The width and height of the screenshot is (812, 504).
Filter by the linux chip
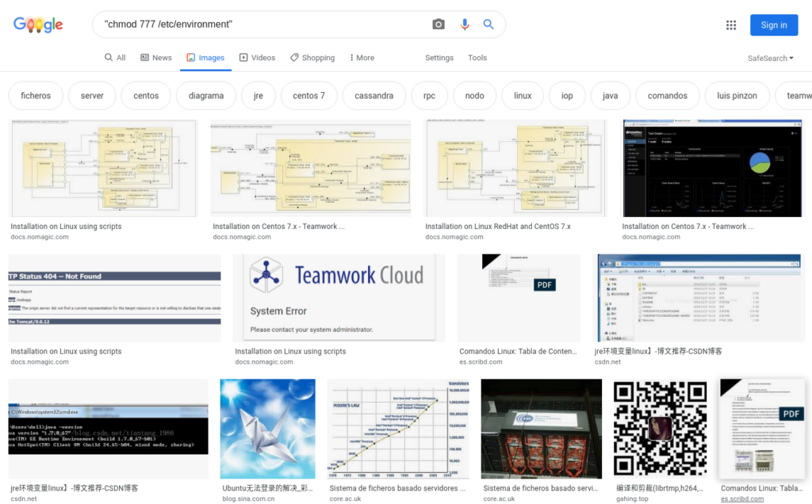pyautogui.click(x=523, y=96)
